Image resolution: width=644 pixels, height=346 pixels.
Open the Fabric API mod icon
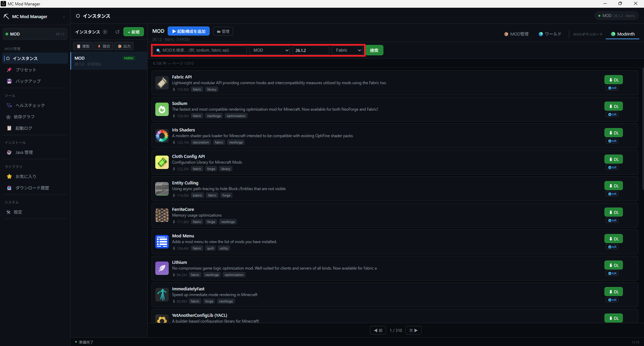(162, 83)
